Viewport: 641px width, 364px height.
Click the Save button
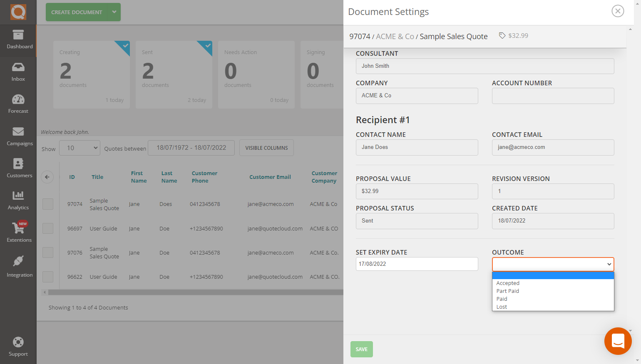point(361,349)
